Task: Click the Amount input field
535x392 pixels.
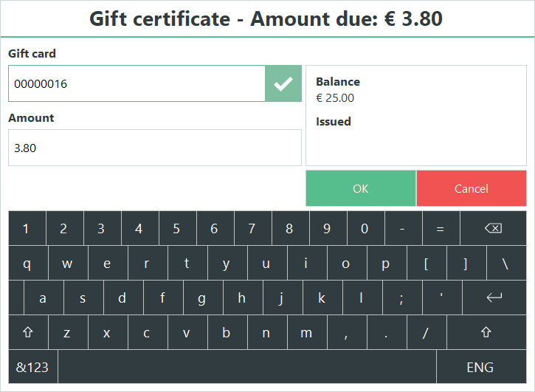Action: pos(155,148)
